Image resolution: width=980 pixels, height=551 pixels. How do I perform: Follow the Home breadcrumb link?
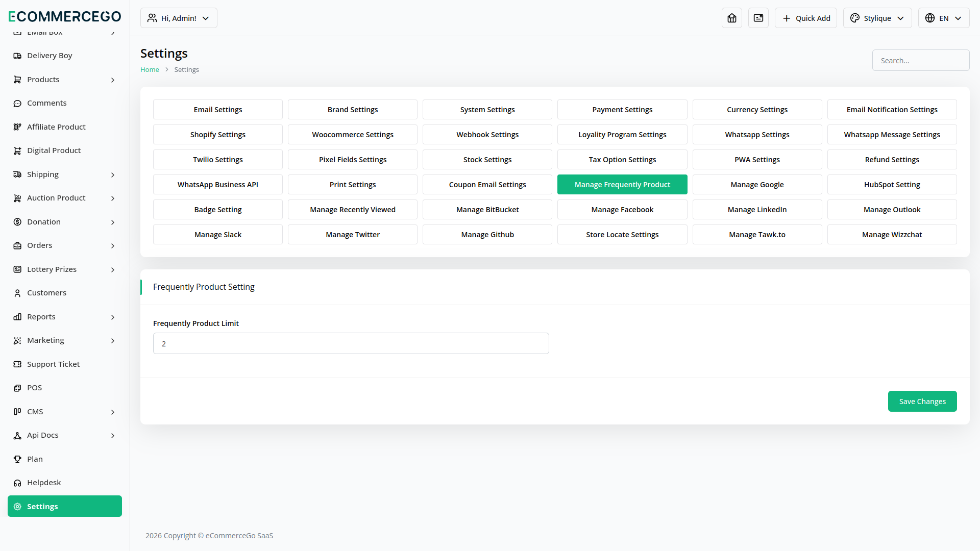(x=150, y=70)
